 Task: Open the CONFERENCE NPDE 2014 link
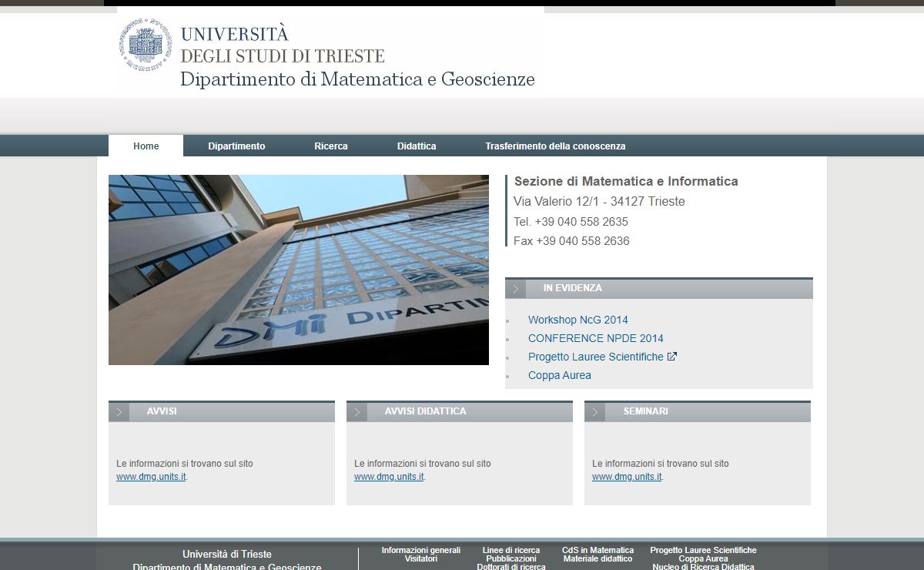pos(596,338)
